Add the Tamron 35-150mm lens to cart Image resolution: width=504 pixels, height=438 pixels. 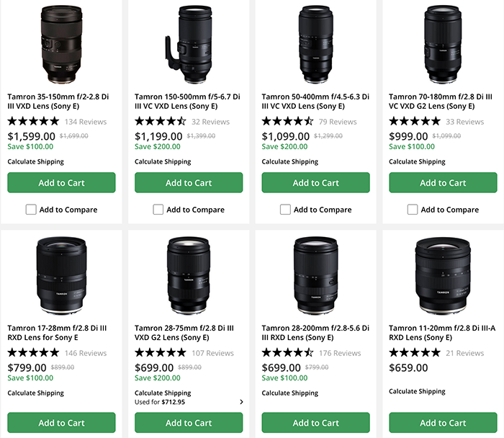(x=61, y=183)
